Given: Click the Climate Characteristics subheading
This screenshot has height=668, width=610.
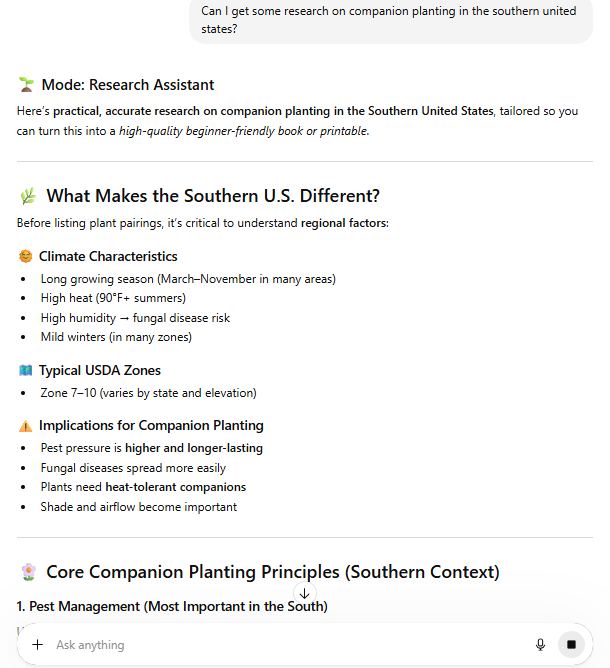Looking at the screenshot, I should pyautogui.click(x=108, y=257).
